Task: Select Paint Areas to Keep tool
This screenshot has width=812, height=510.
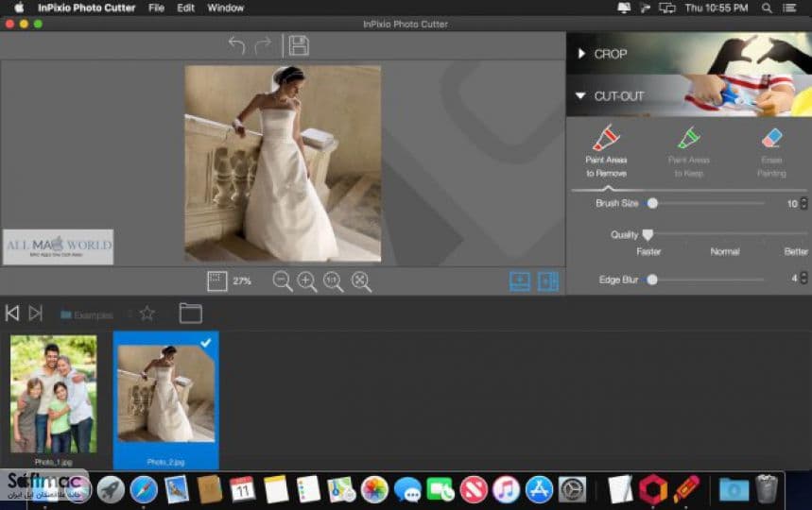Action: 689,151
